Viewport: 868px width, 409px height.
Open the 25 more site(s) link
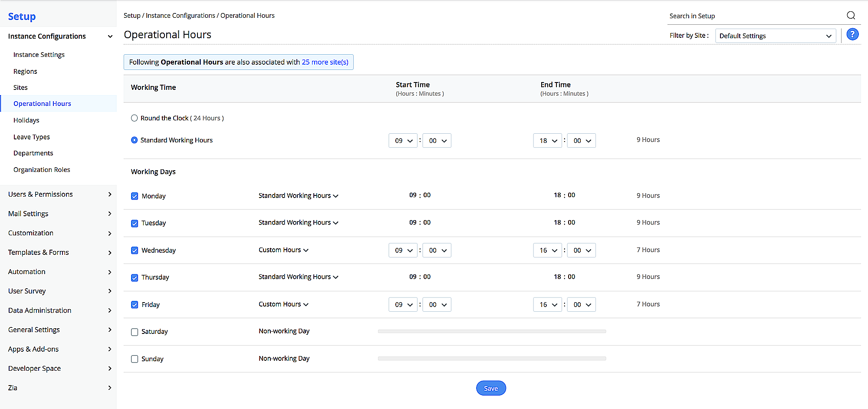[x=325, y=62]
